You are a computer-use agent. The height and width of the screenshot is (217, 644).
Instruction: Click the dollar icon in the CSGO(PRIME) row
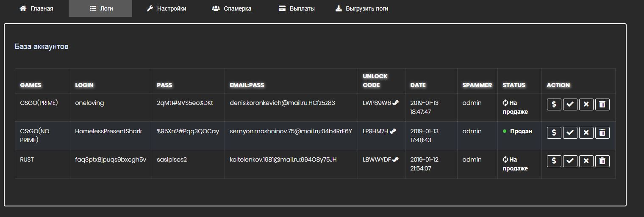tap(554, 104)
